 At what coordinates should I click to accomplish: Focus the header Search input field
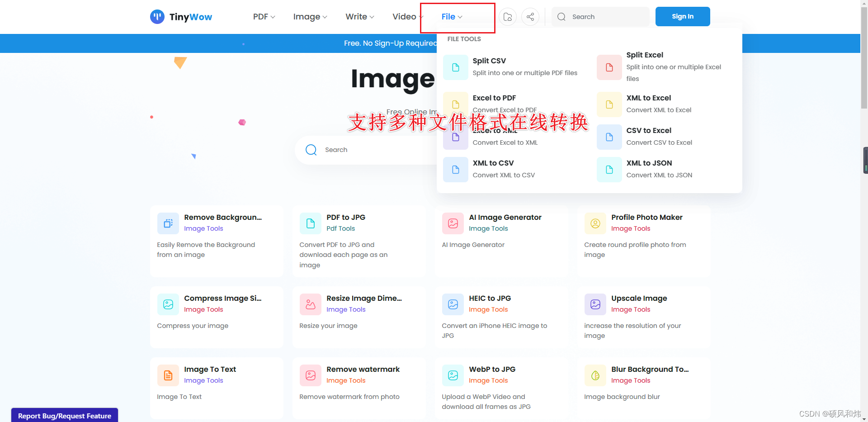tap(600, 17)
